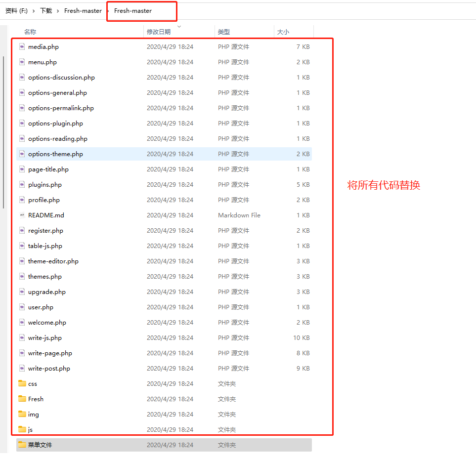The image size is (476, 459).
Task: Click the 9 KB size of write-post.php
Action: [x=303, y=369]
